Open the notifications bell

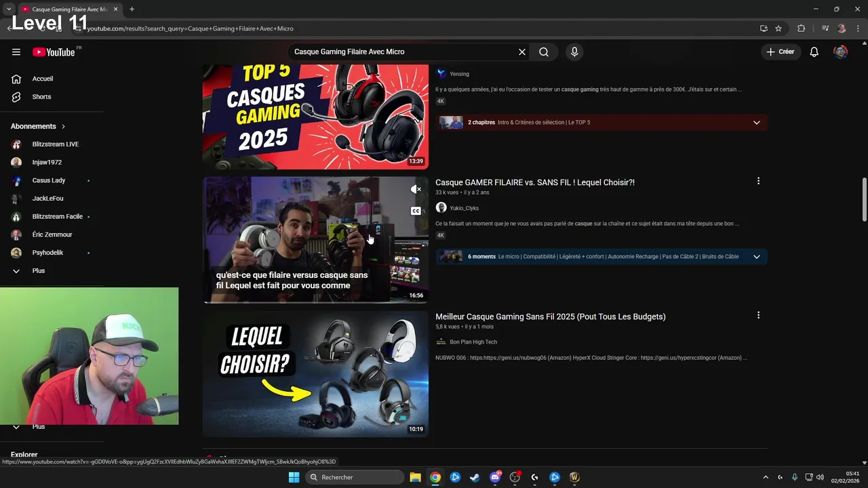tap(814, 52)
